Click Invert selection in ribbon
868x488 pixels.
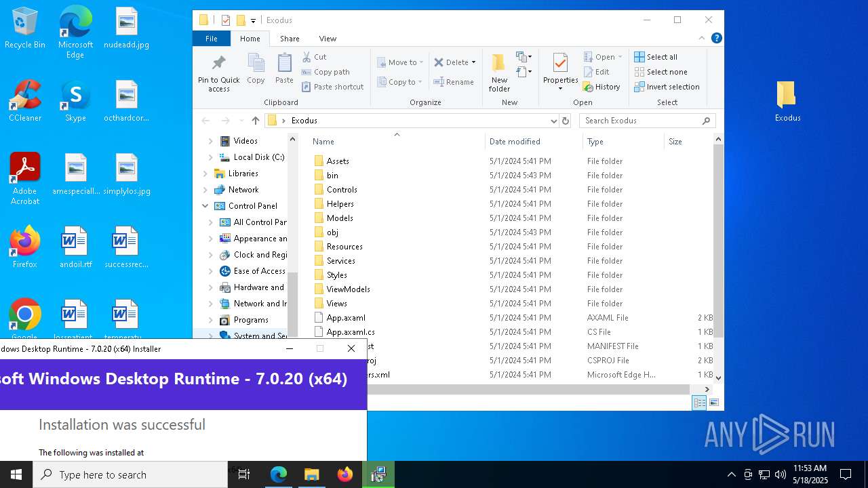(667, 87)
